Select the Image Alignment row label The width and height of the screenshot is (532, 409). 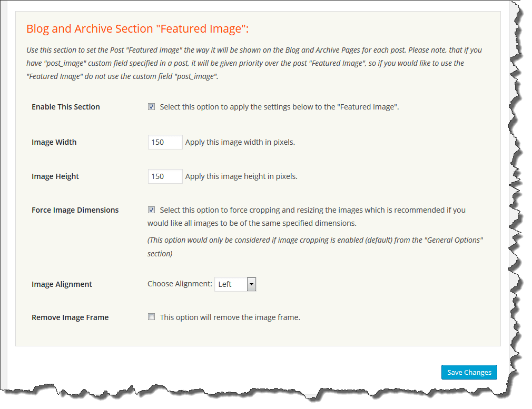(x=61, y=284)
